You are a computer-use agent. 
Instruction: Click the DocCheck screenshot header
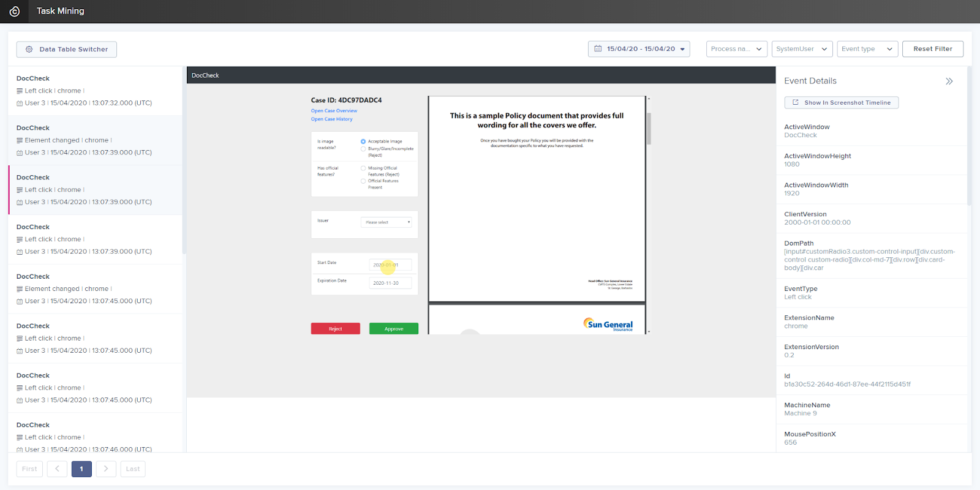pyautogui.click(x=481, y=75)
